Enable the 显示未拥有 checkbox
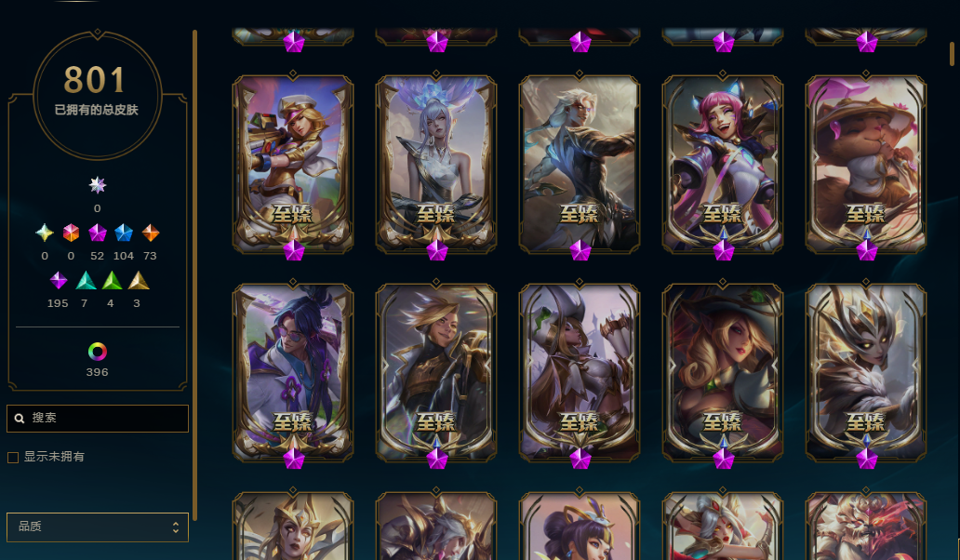Screen dimensions: 960x560 tap(13, 457)
